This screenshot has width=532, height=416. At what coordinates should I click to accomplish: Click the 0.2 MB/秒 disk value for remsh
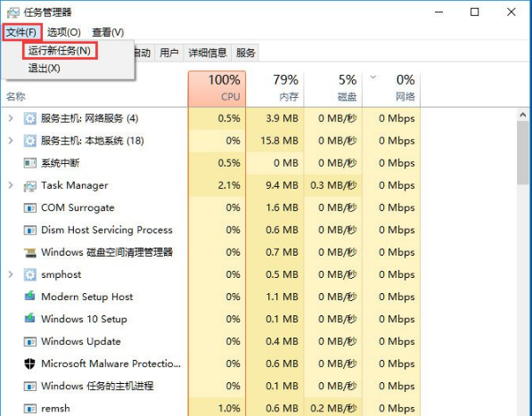(x=333, y=408)
